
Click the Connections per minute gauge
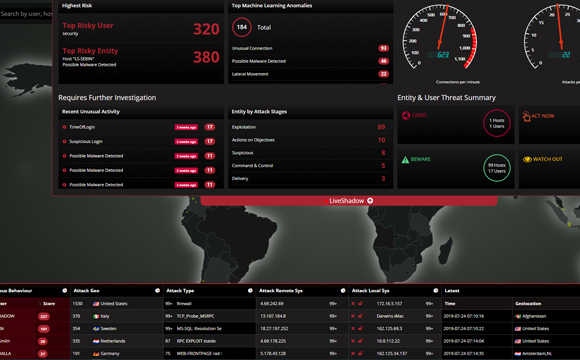[439, 37]
